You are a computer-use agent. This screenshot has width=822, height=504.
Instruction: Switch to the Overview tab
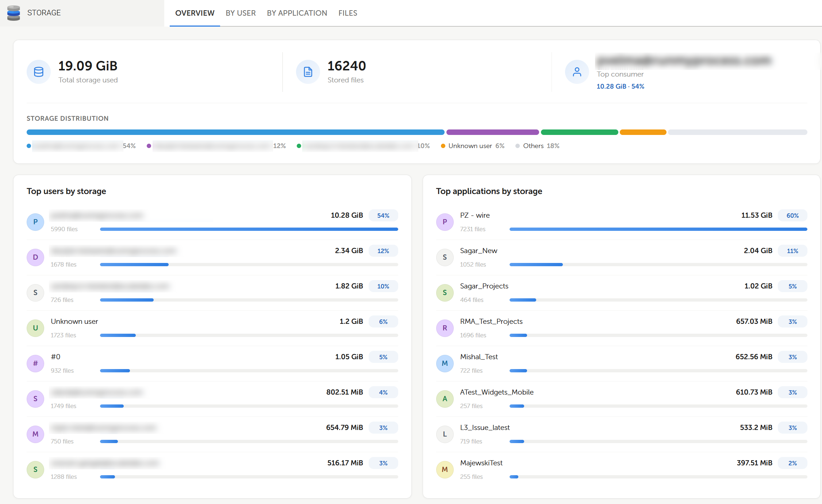pos(195,13)
